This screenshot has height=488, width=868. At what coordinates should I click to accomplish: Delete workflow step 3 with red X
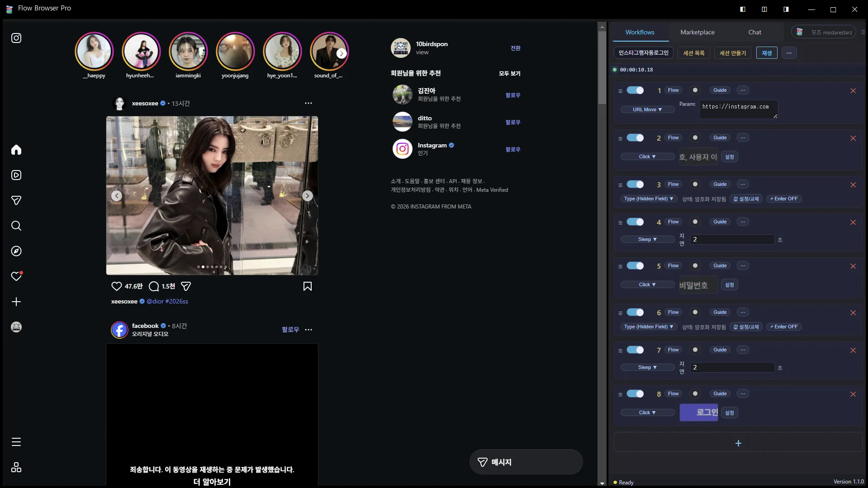[x=853, y=185]
